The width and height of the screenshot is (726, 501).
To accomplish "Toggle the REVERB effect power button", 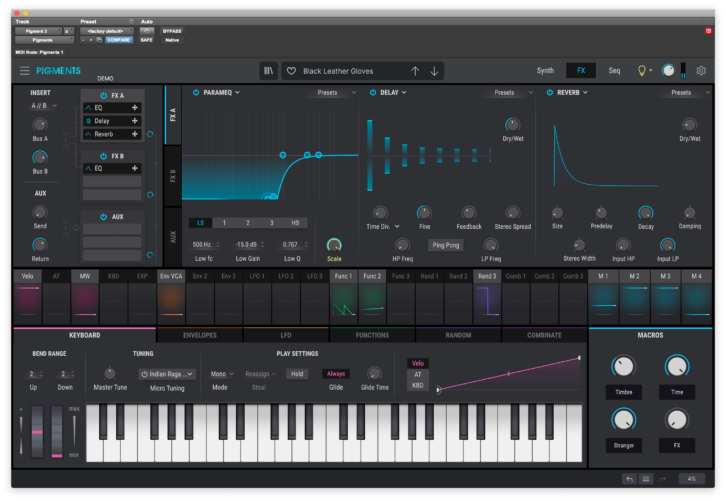I will pyautogui.click(x=550, y=93).
